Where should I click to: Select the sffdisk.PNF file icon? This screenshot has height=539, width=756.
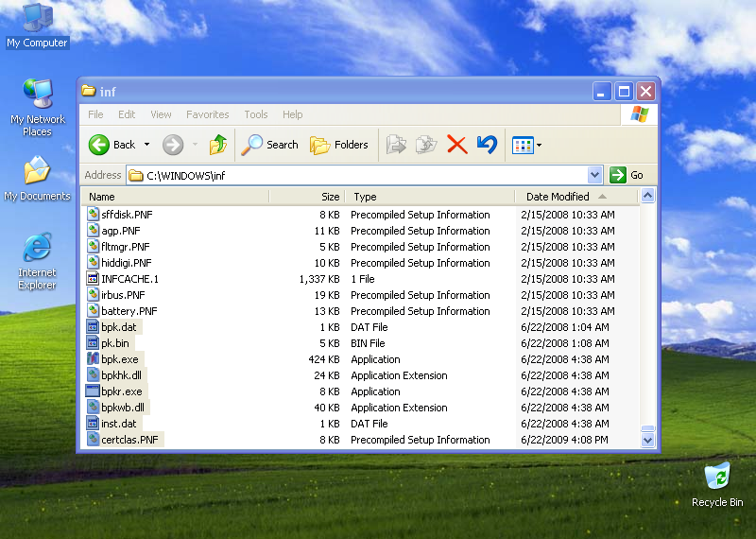click(93, 215)
